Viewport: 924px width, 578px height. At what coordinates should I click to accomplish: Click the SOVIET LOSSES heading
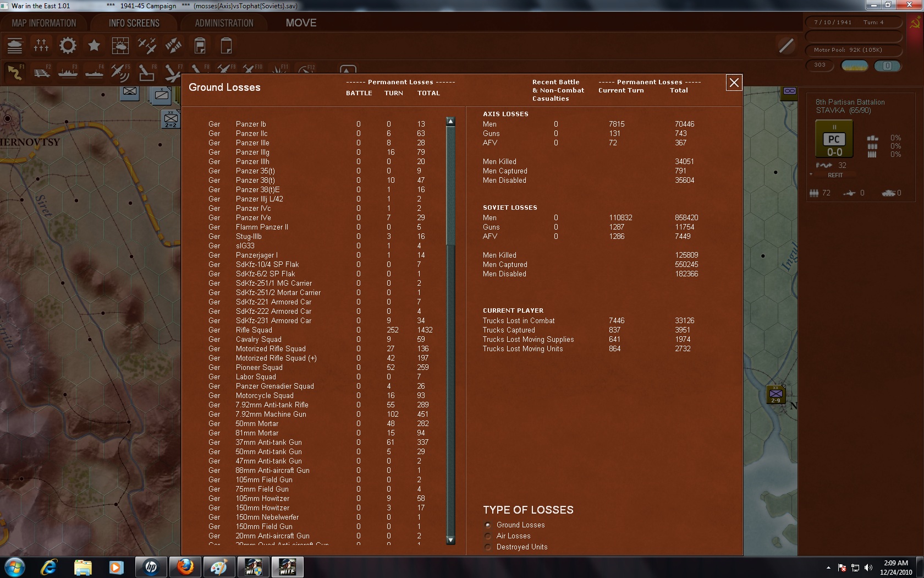tap(510, 208)
